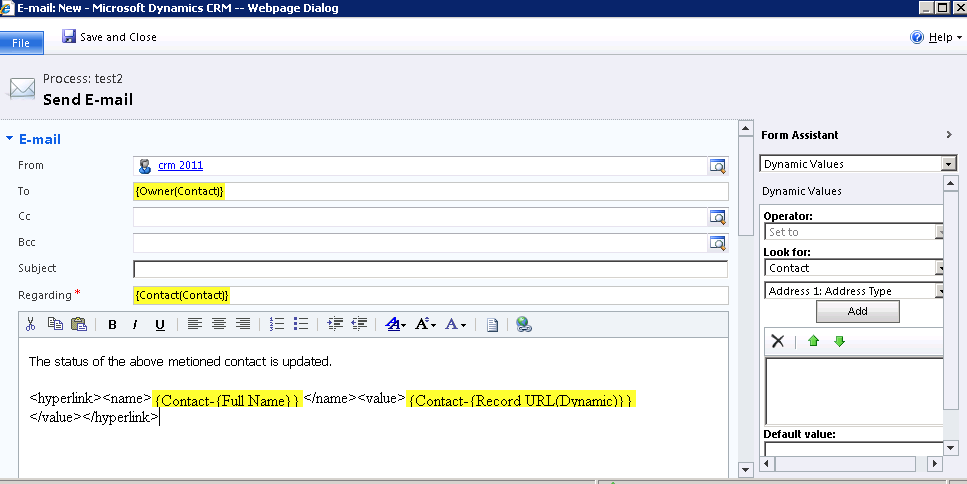Collapse the E-mail section
The width and height of the screenshot is (967, 484).
coord(9,139)
